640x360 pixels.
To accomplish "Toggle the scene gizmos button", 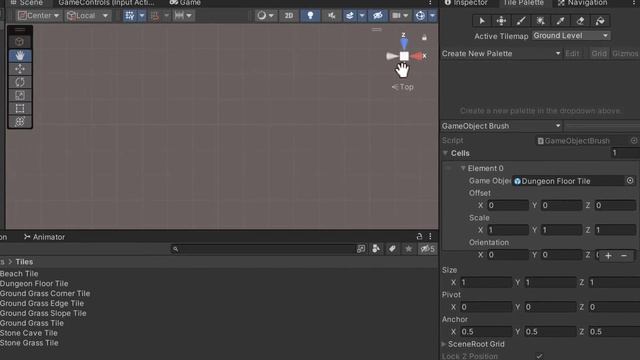I will pos(420,16).
